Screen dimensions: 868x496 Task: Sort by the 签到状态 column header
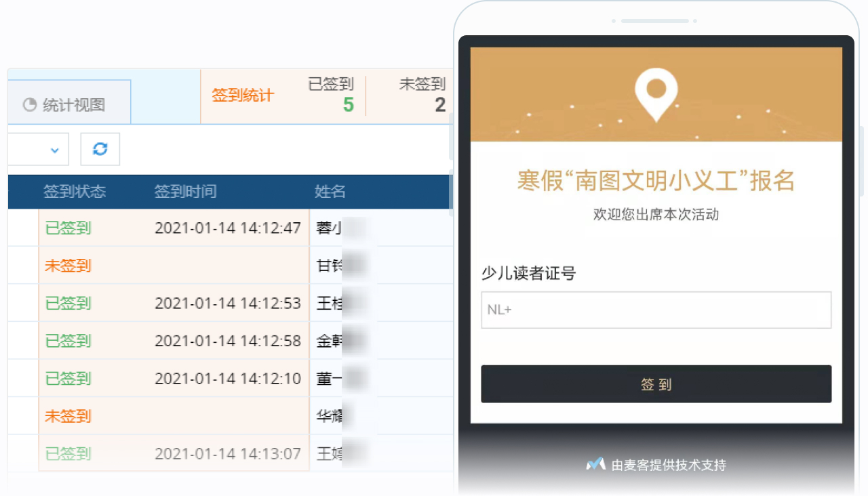coord(75,192)
